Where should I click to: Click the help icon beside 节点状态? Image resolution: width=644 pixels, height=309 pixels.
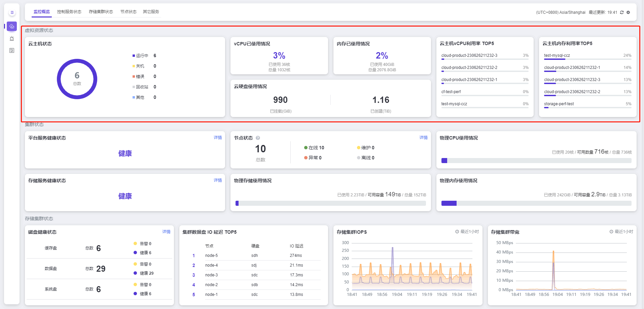[x=258, y=138]
